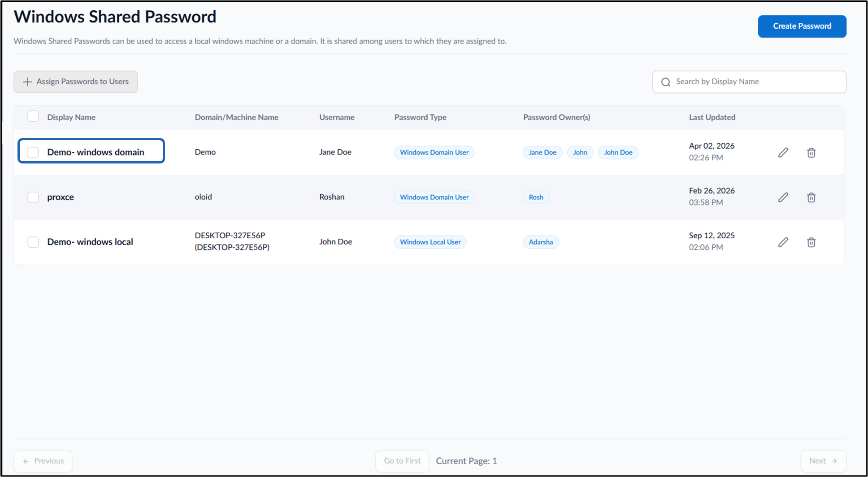Click the Rosh owner tag
The image size is (868, 477).
point(536,197)
